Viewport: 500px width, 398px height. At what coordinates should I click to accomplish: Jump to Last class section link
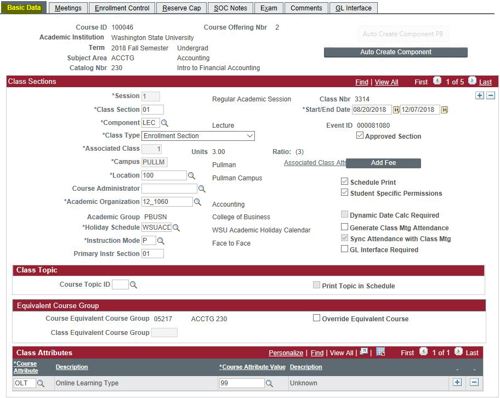pos(485,82)
